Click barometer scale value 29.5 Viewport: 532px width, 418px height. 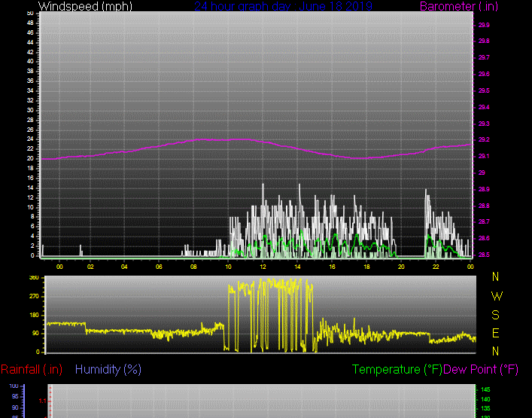(x=484, y=90)
